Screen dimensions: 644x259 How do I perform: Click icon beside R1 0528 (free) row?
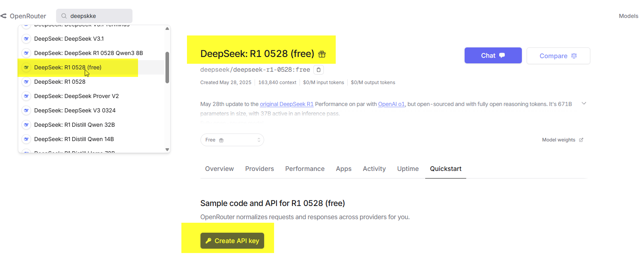point(26,67)
